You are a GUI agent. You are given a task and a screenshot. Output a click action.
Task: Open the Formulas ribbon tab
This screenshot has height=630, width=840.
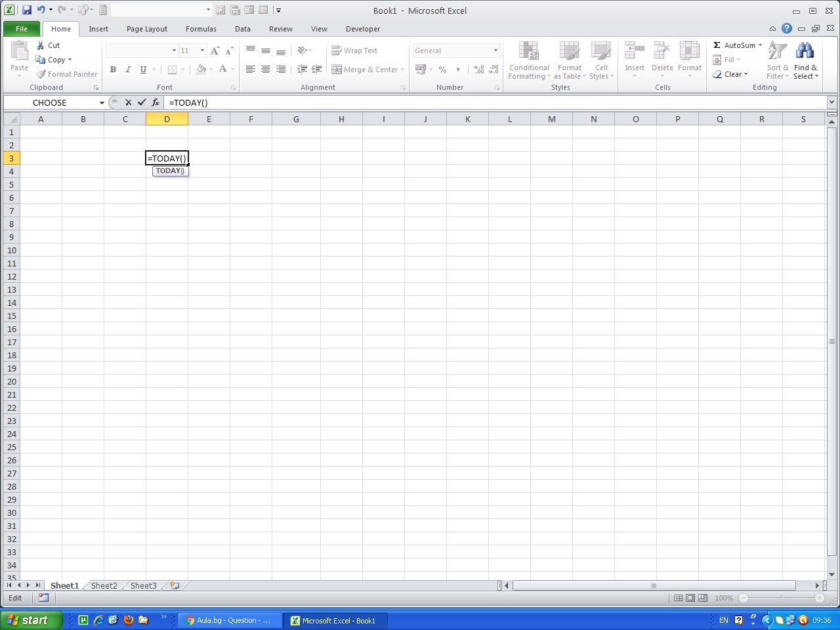click(201, 29)
